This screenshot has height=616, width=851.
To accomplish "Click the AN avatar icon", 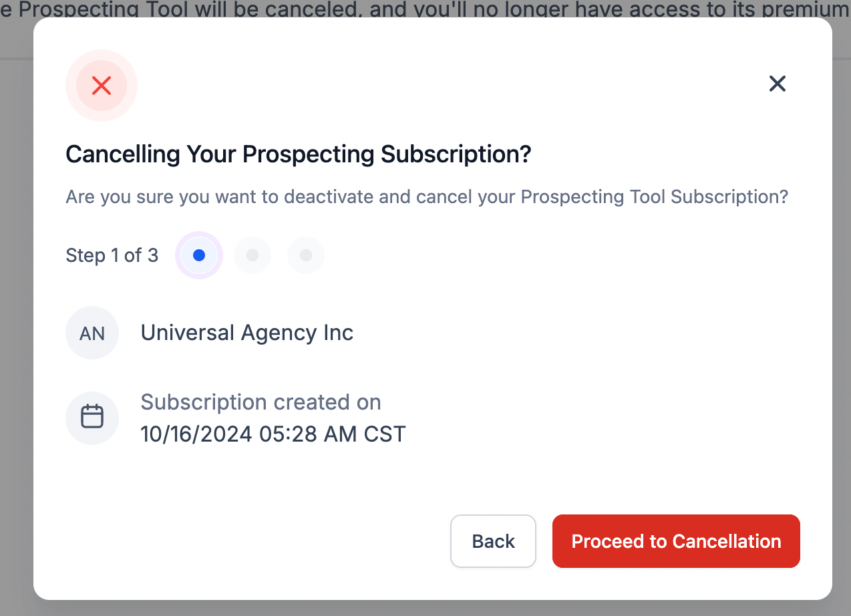I will click(x=92, y=333).
